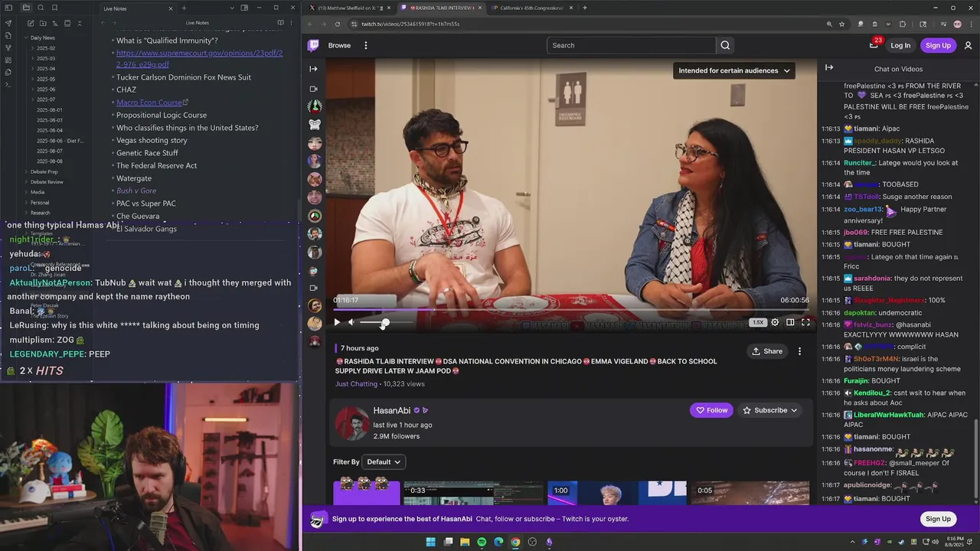Click the top-bar Sign Up button
This screenshot has height=551, width=980.
938,45
